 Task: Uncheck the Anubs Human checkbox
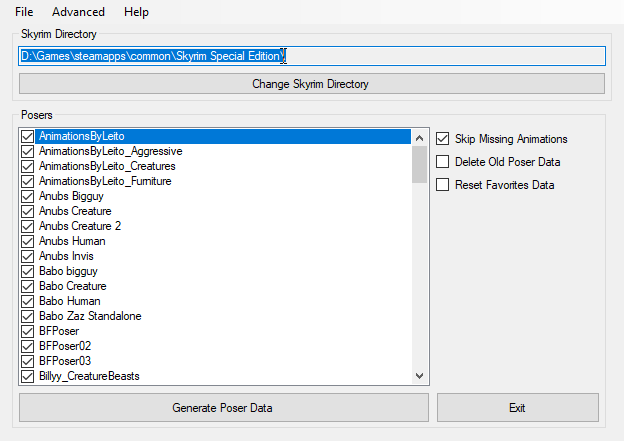tap(27, 241)
